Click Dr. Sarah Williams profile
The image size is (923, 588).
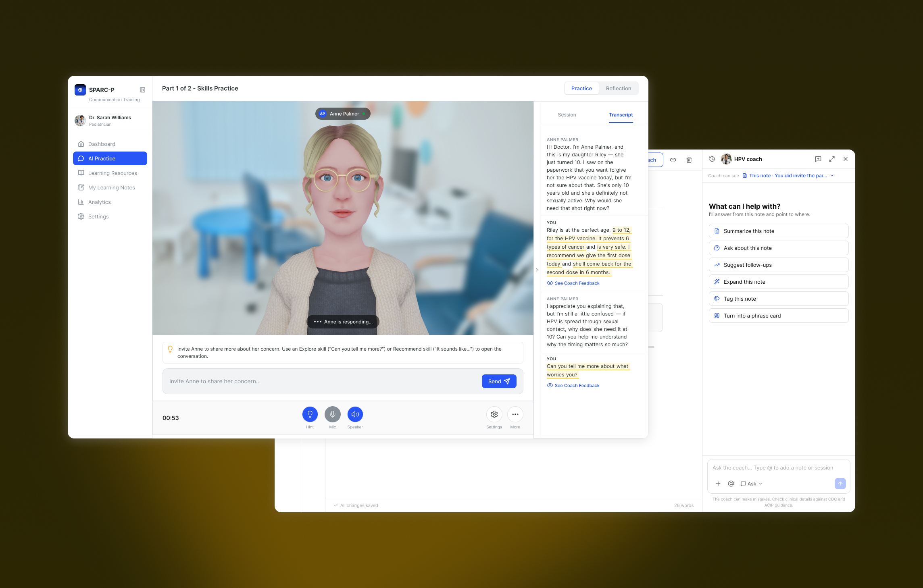point(110,121)
